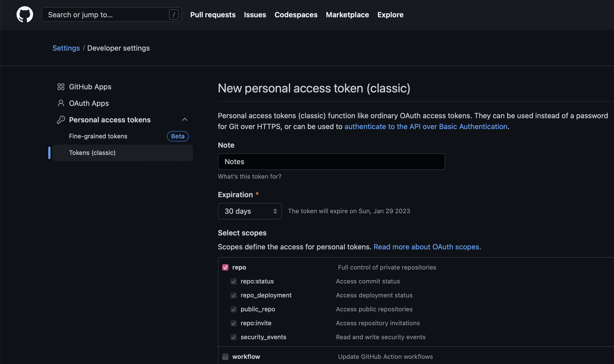The image size is (614, 364).
Task: Click the GitHub octocat logo
Action: tap(25, 14)
